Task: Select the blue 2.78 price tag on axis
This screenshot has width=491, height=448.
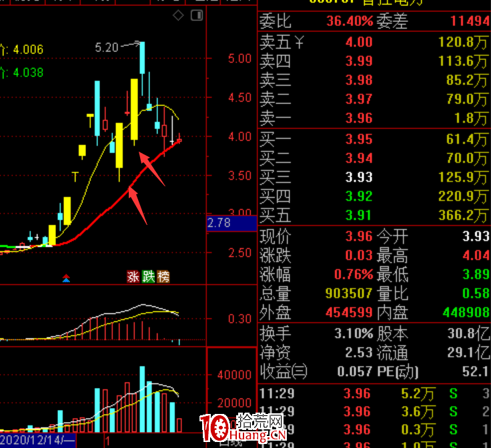Action: coord(231,223)
